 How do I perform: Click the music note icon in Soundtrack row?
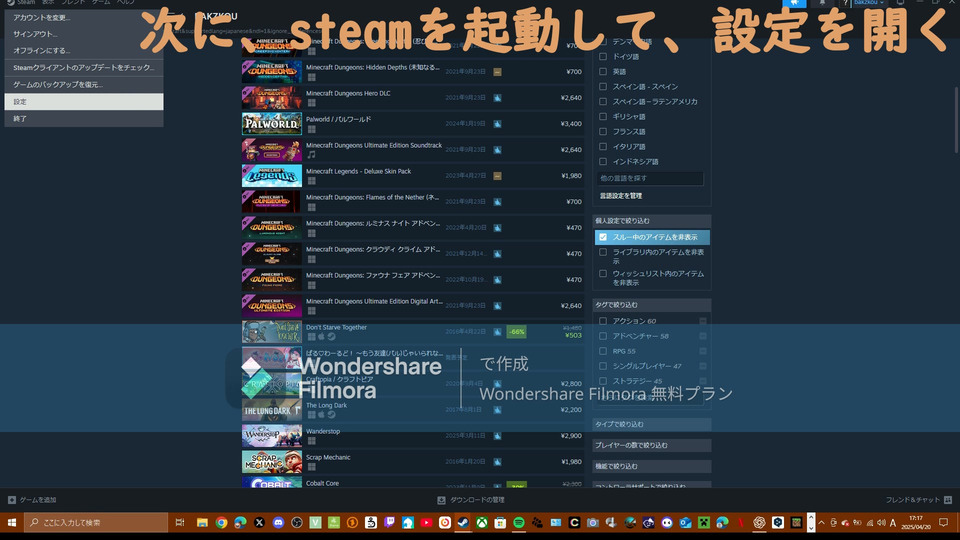pos(312,155)
